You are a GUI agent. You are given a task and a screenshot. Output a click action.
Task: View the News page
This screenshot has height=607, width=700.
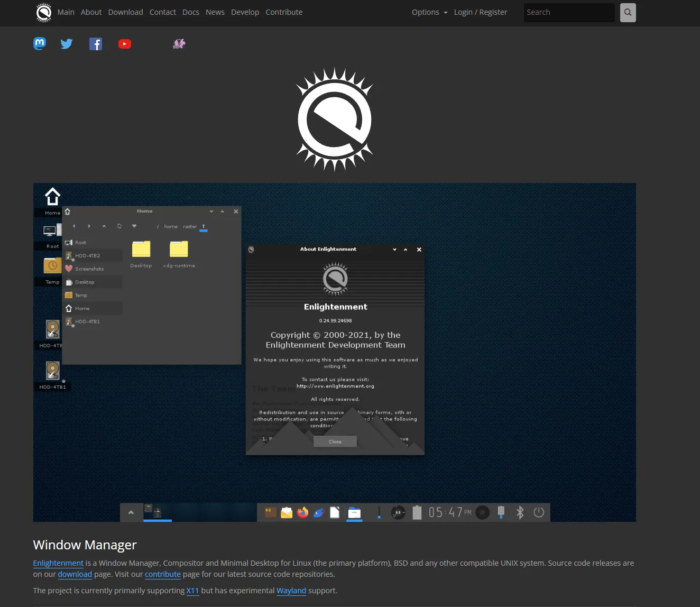coord(215,12)
